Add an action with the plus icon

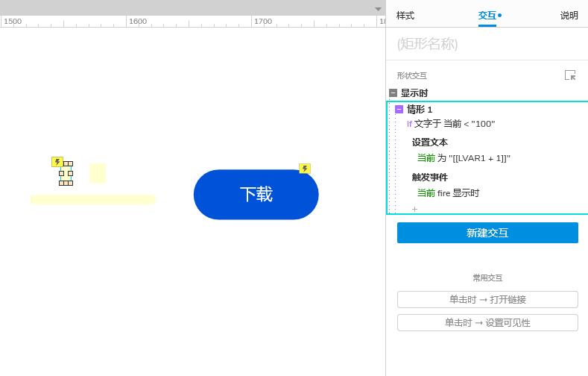[x=414, y=209]
